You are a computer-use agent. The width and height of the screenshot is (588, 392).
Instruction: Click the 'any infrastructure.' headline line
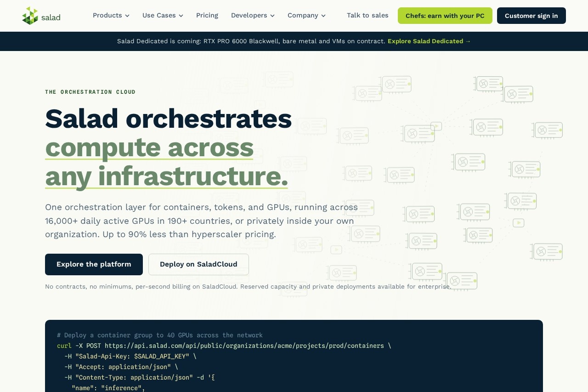(167, 176)
